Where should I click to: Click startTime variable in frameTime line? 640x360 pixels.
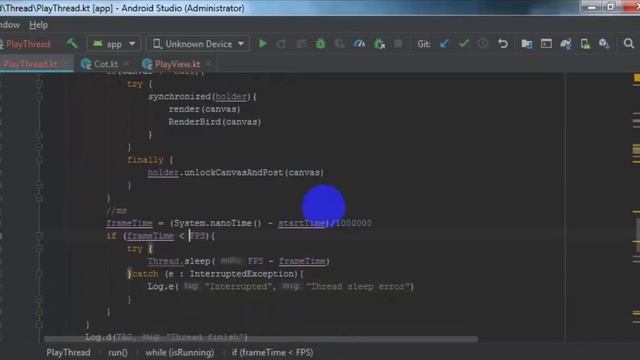(302, 223)
